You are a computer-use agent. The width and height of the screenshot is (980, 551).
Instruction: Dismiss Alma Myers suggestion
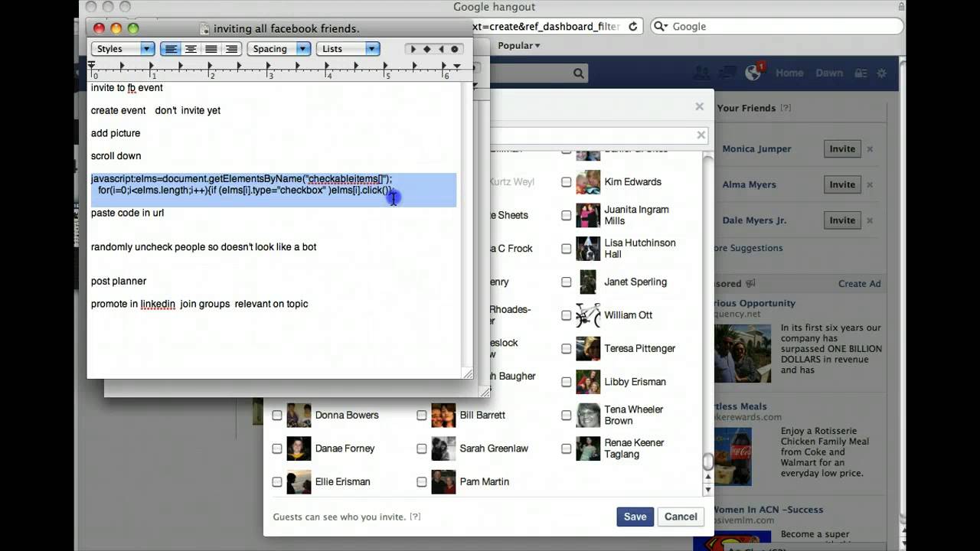pos(870,184)
